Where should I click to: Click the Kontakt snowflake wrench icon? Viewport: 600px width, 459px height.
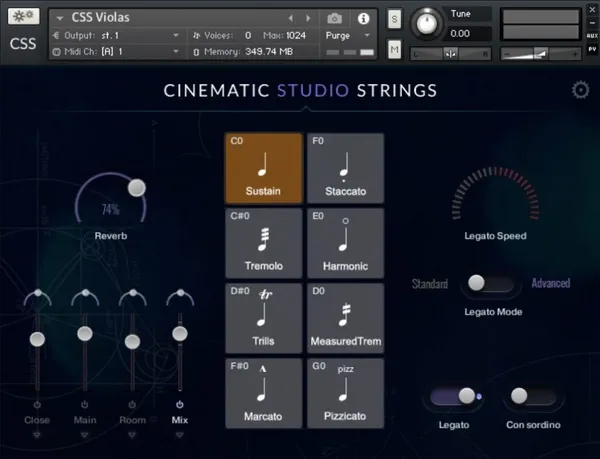[23, 16]
